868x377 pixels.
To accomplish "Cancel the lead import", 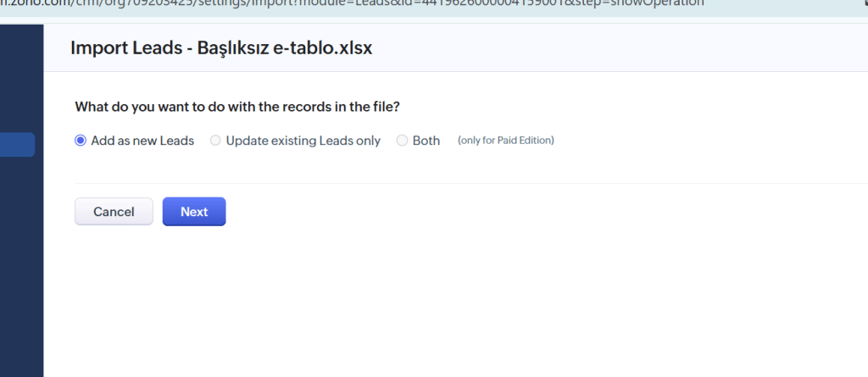I will 114,212.
